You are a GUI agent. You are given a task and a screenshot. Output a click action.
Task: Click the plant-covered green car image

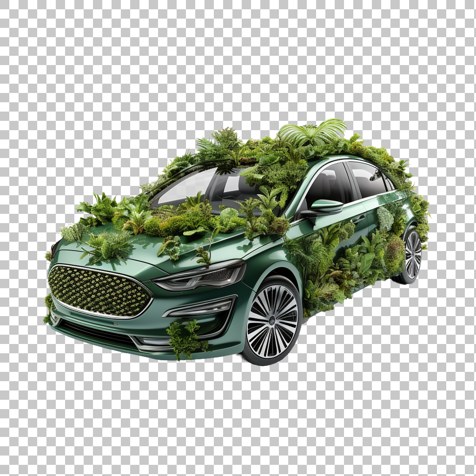point(237,242)
